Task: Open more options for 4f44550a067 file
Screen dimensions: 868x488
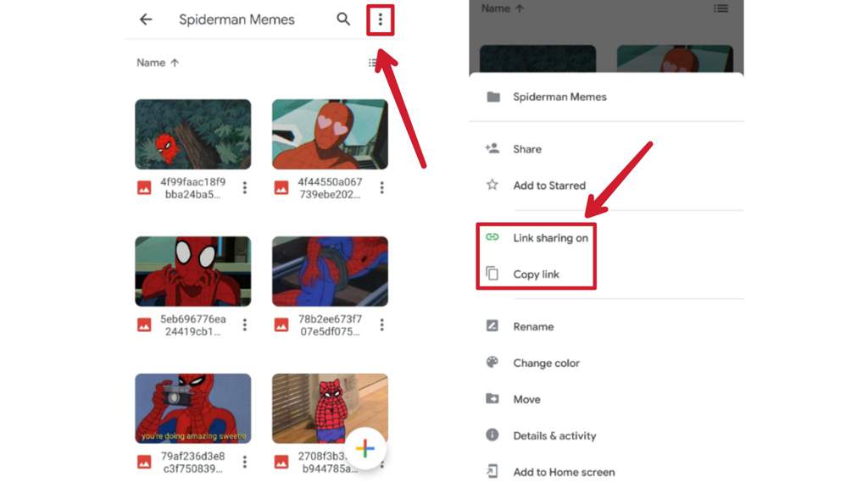Action: [382, 187]
